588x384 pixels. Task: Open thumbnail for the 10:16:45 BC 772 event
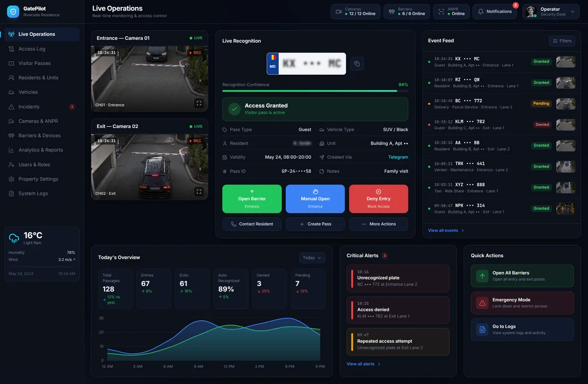[565, 104]
